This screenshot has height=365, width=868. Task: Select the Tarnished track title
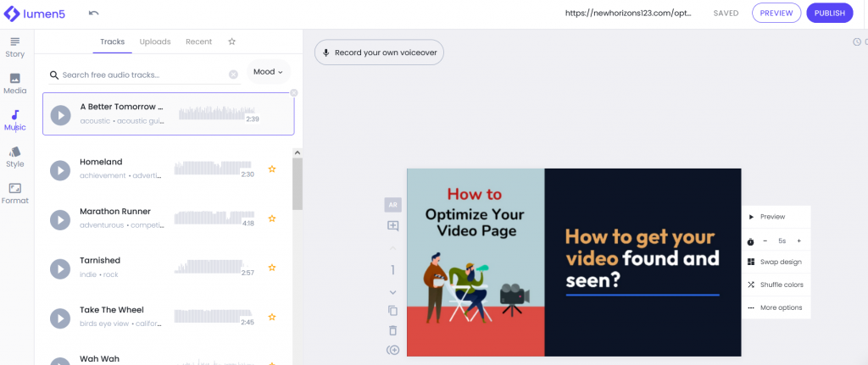[x=100, y=261]
